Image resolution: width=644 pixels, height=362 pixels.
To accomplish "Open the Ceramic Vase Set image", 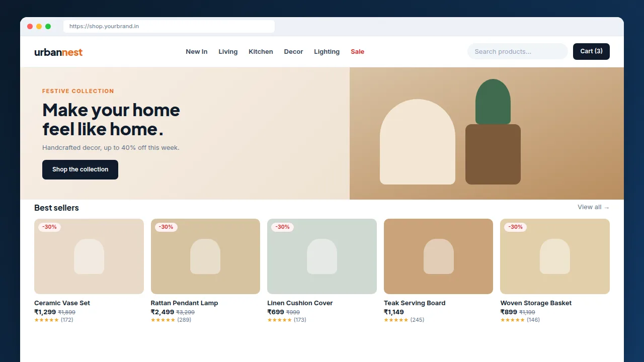I will [89, 256].
